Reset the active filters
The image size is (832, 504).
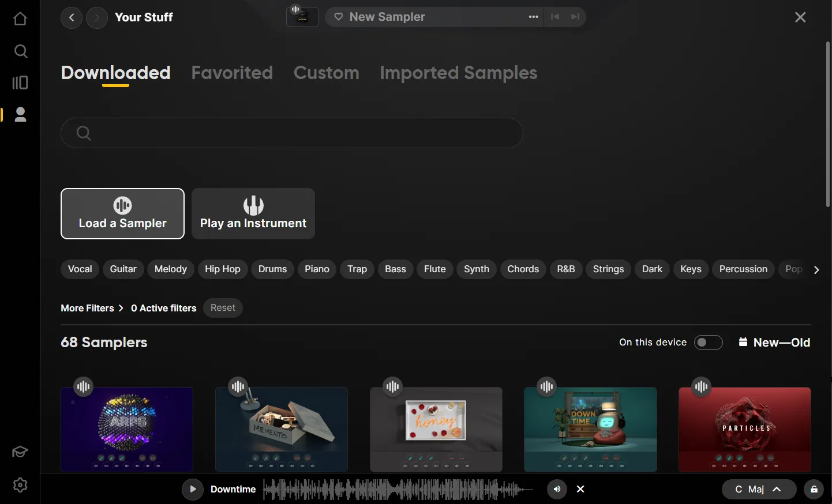point(223,308)
